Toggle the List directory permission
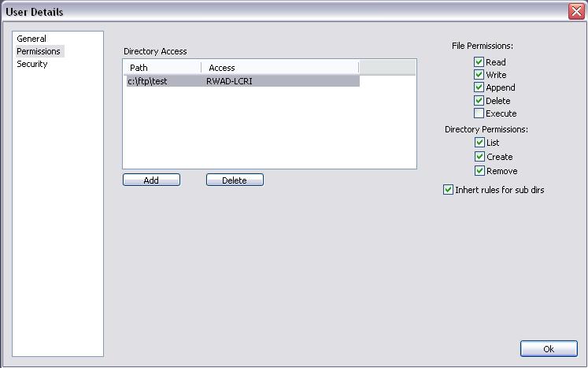 click(479, 143)
